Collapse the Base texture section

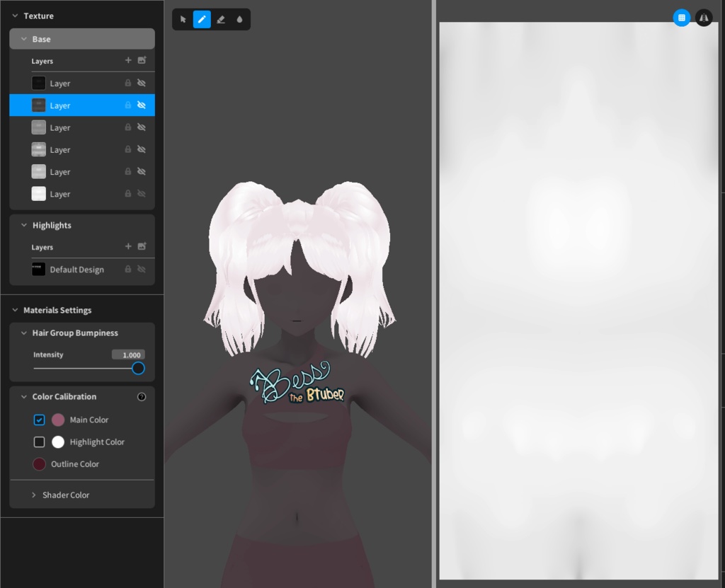(x=25, y=38)
